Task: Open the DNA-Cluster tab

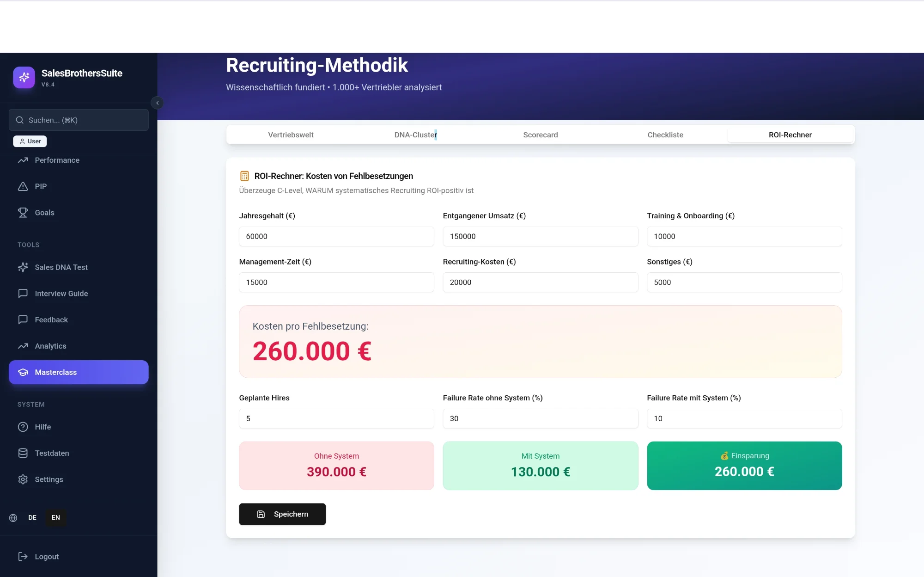Action: click(415, 135)
